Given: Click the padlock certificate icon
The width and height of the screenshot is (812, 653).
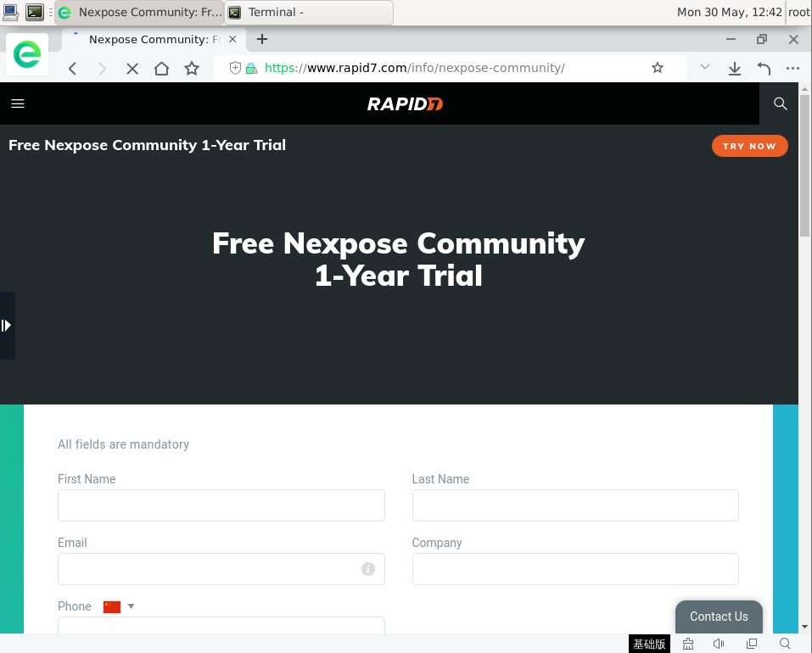Looking at the screenshot, I should pyautogui.click(x=252, y=69).
